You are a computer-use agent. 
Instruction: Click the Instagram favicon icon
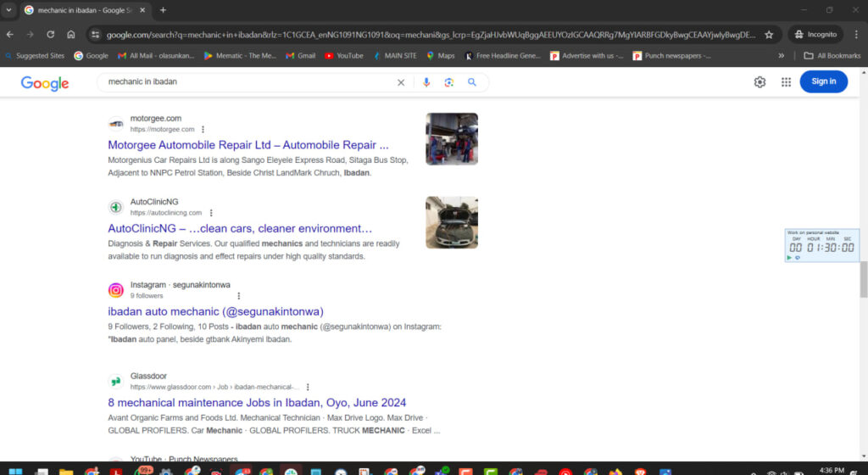point(115,290)
